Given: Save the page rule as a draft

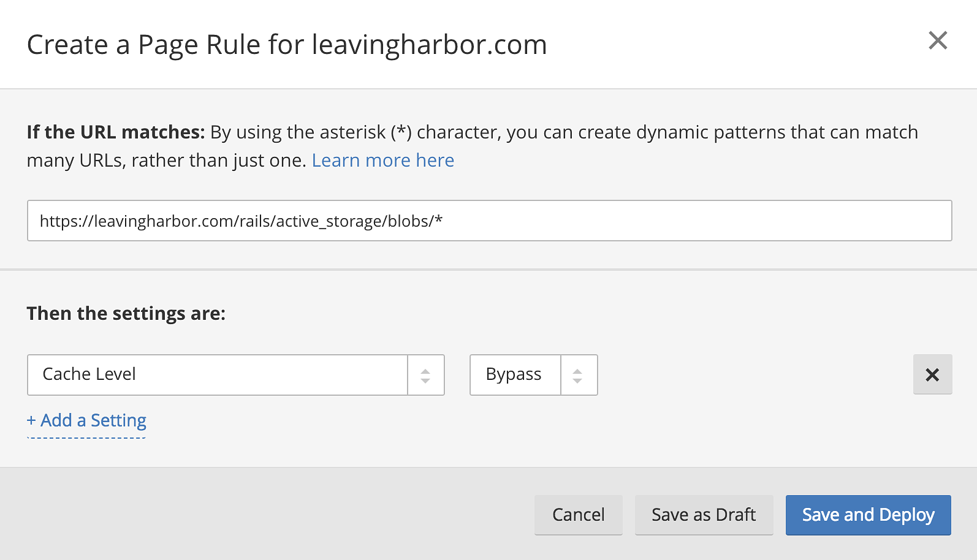Looking at the screenshot, I should coord(703,515).
